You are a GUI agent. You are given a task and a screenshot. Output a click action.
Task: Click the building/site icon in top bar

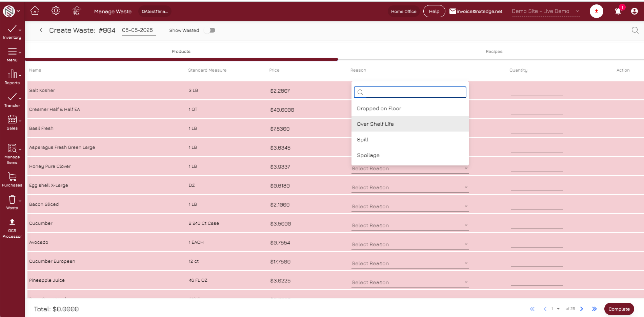(x=77, y=11)
